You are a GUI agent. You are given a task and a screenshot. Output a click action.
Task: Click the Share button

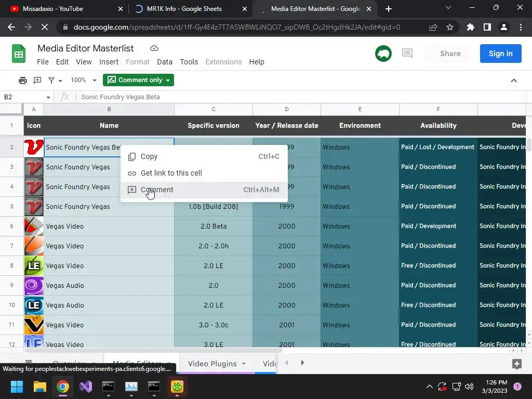pos(450,54)
